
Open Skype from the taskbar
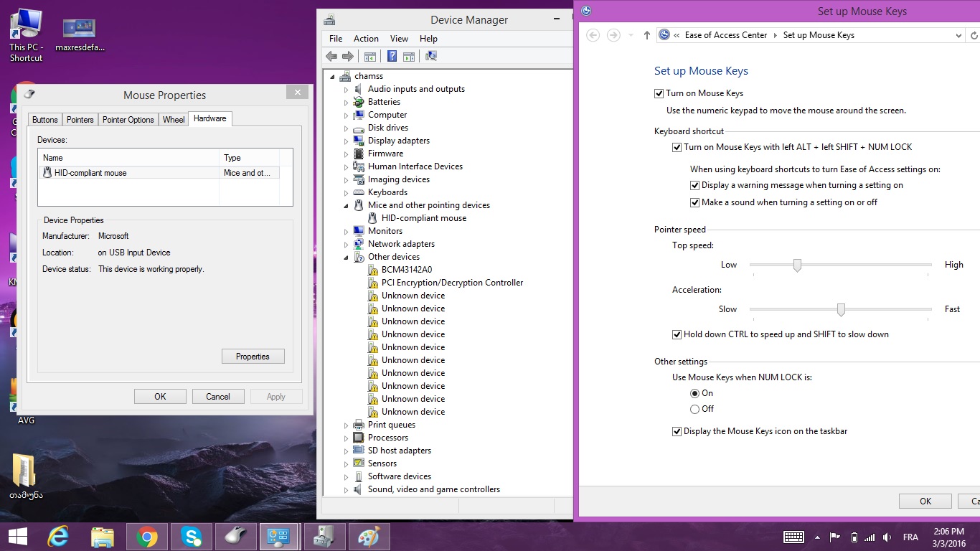point(192,537)
